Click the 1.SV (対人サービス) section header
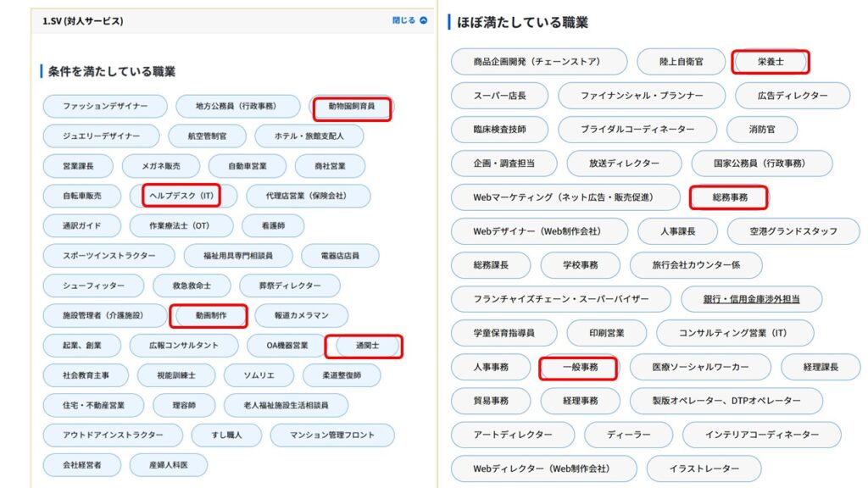This screenshot has height=488, width=868. click(x=83, y=20)
